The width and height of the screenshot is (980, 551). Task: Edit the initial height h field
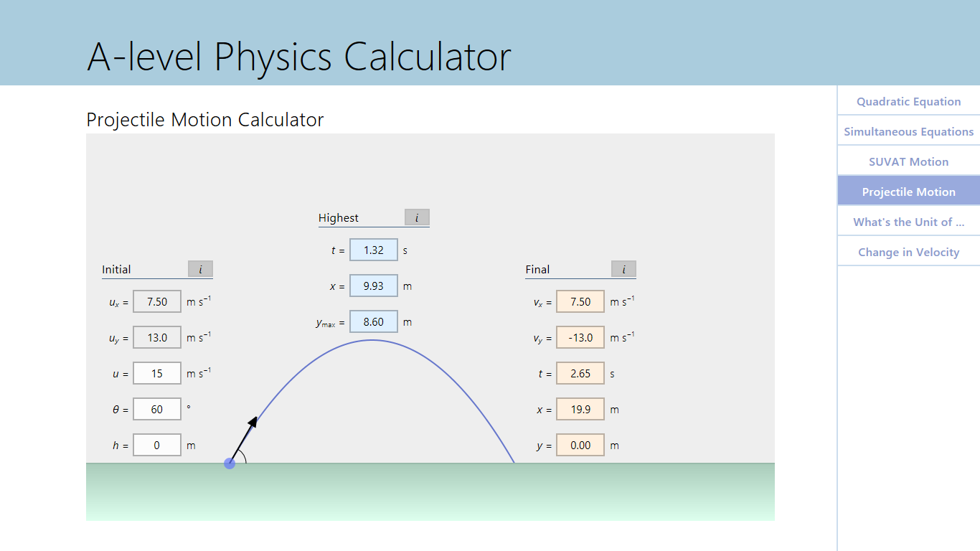(x=157, y=445)
